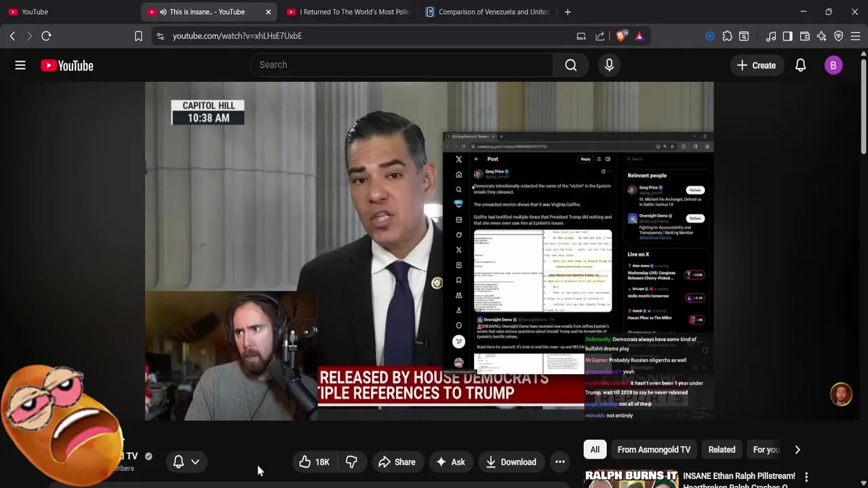Open Brave Wallet icon
The image size is (868, 488).
coord(805,36)
